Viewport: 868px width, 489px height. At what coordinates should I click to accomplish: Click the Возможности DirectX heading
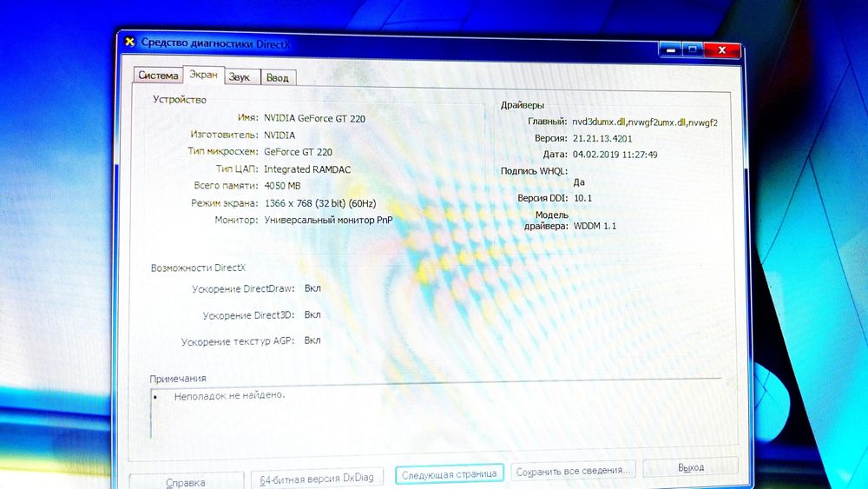click(198, 268)
